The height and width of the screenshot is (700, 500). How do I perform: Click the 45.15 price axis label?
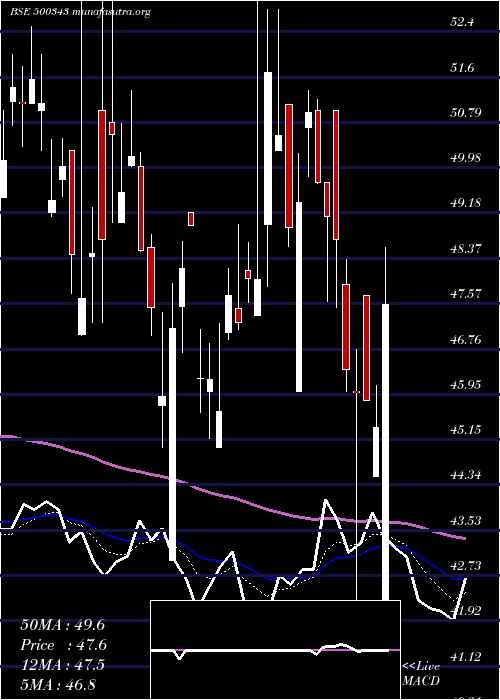pyautogui.click(x=466, y=430)
